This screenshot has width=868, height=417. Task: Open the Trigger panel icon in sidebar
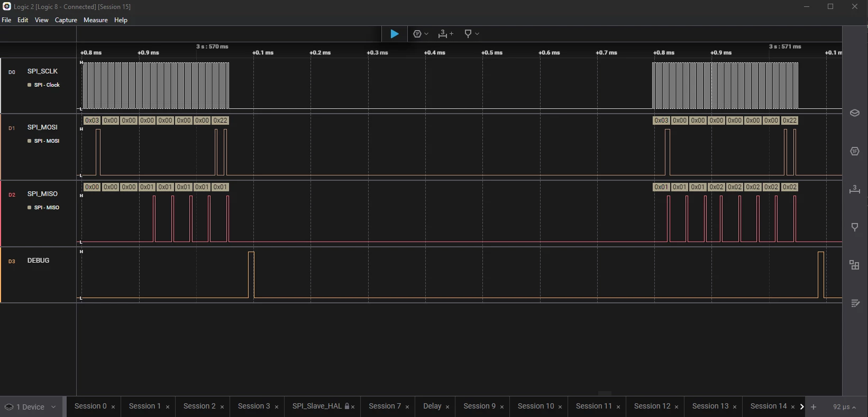(x=855, y=227)
